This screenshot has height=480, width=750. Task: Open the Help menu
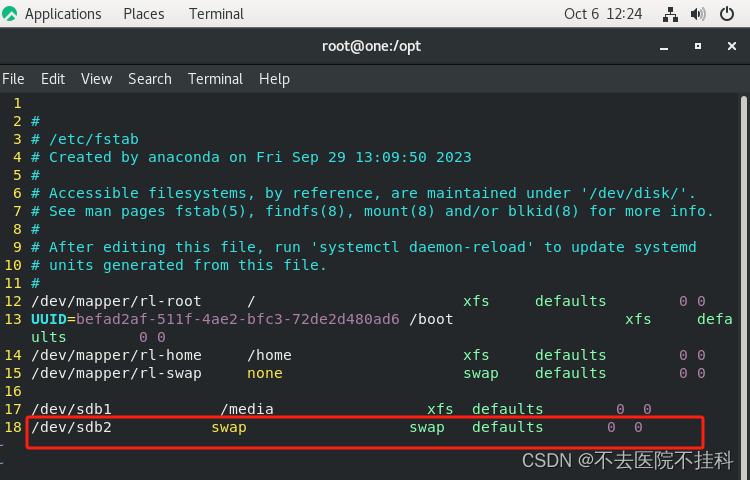coord(274,79)
